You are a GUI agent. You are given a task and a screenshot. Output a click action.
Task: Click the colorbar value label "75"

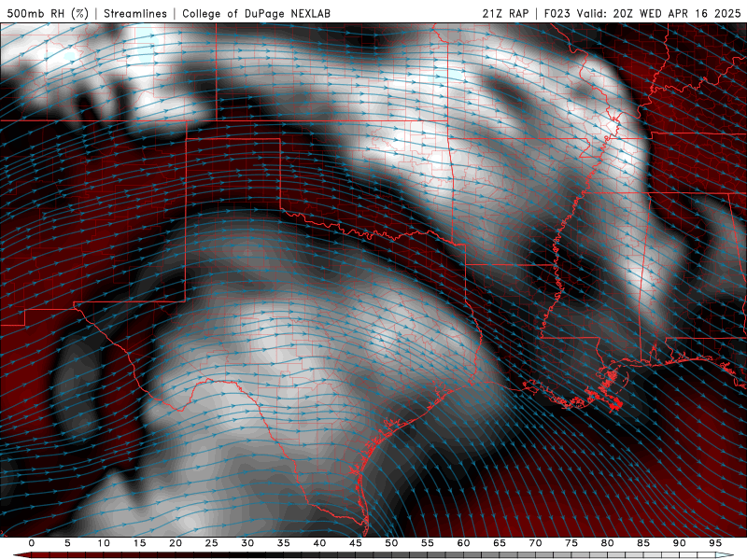[571, 543]
